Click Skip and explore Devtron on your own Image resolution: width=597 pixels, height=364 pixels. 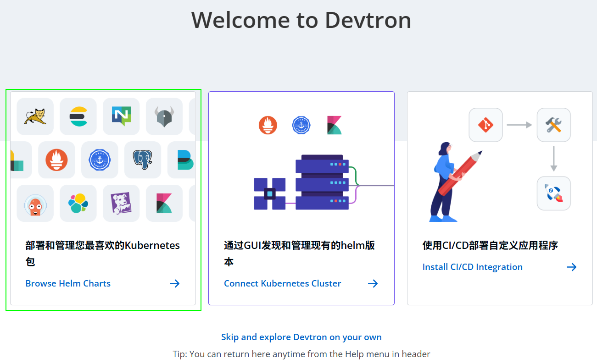[x=301, y=337]
